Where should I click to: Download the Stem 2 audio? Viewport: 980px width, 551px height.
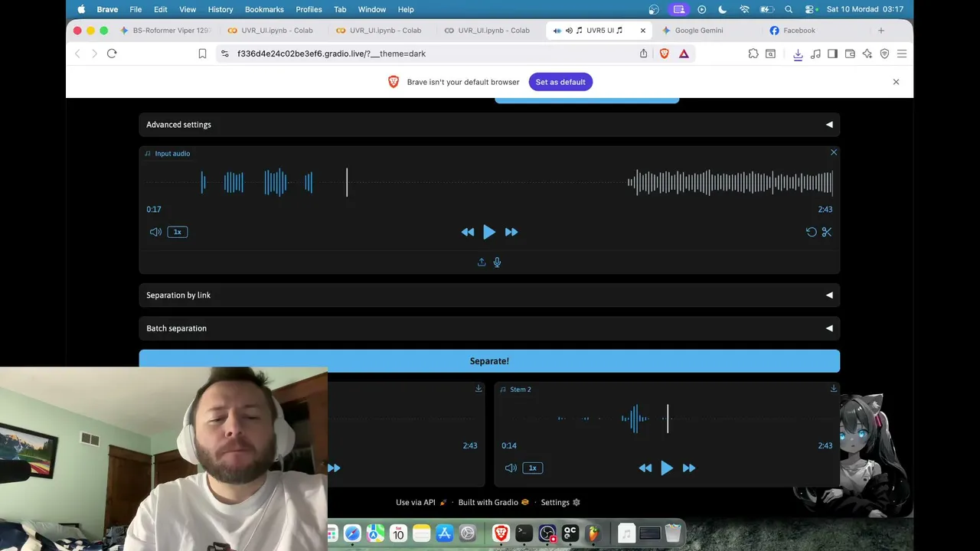pyautogui.click(x=834, y=389)
